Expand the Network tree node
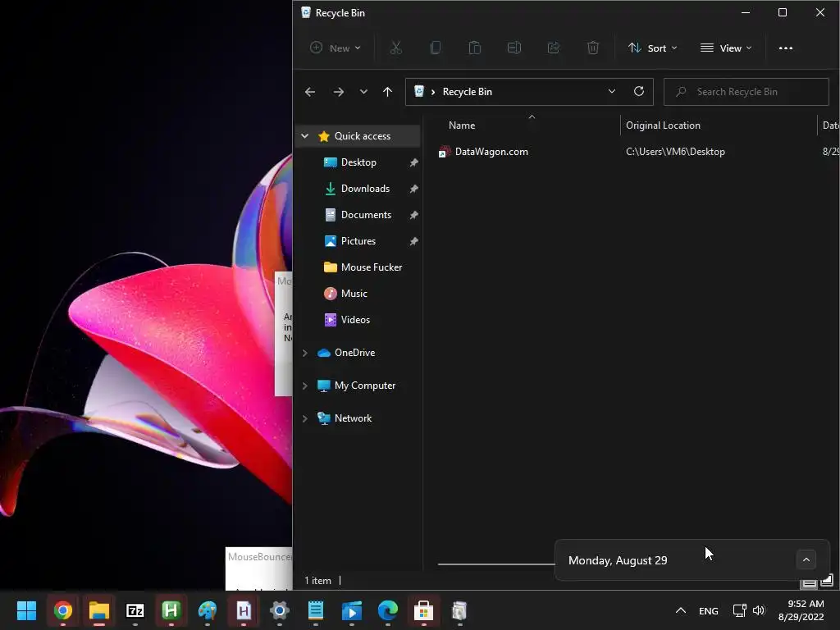840x630 pixels. click(x=305, y=418)
